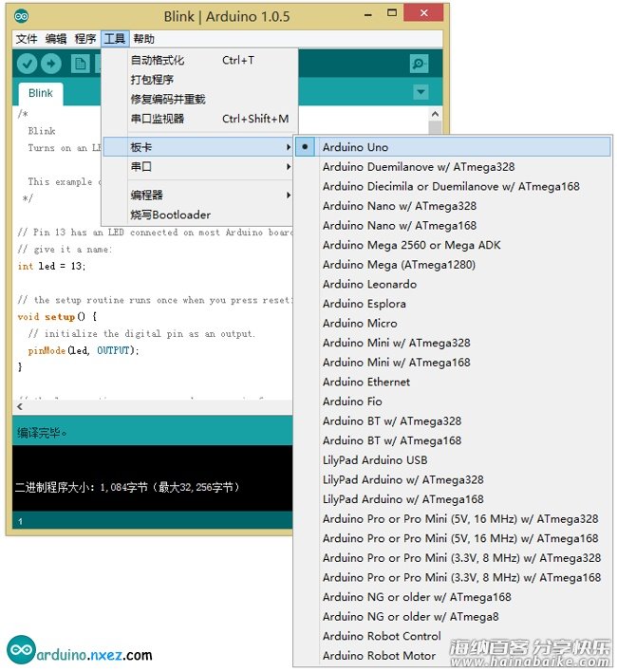Open 串口监视器 from the menu
This screenshot has width=617, height=672.
(198, 119)
